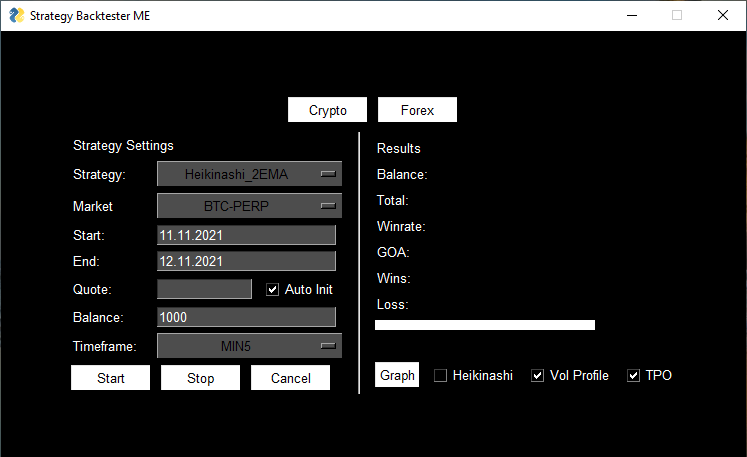Open the Strategy dropdown Heikinashi_2EMA
Viewport: 747px width, 457px height.
pos(249,174)
